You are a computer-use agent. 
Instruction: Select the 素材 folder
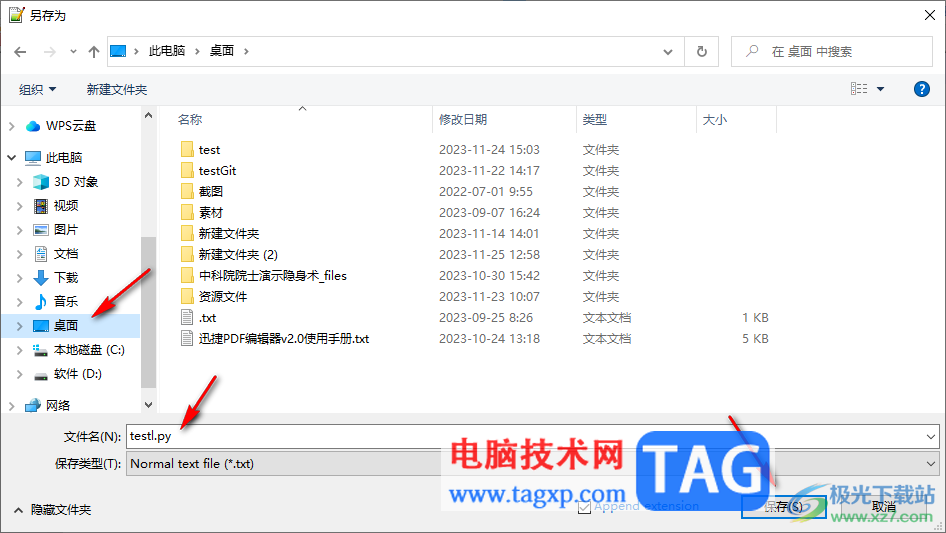coord(211,213)
